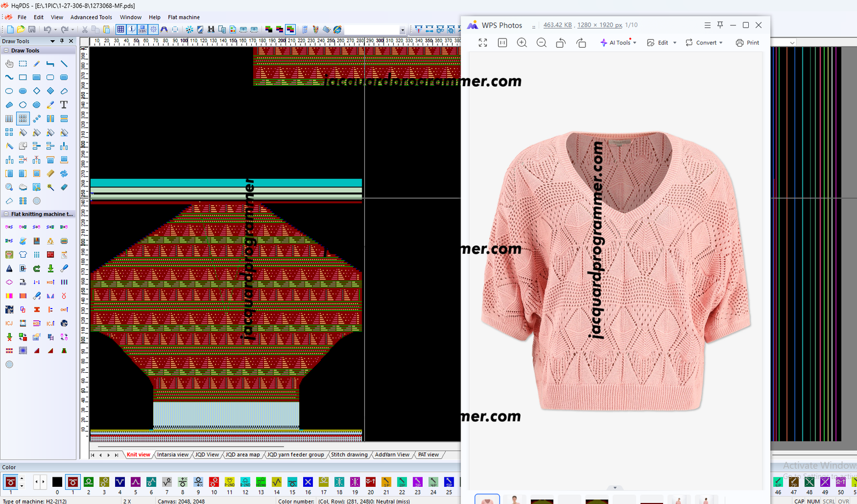Click the zoom in icon in WPS Photos

pos(522,43)
